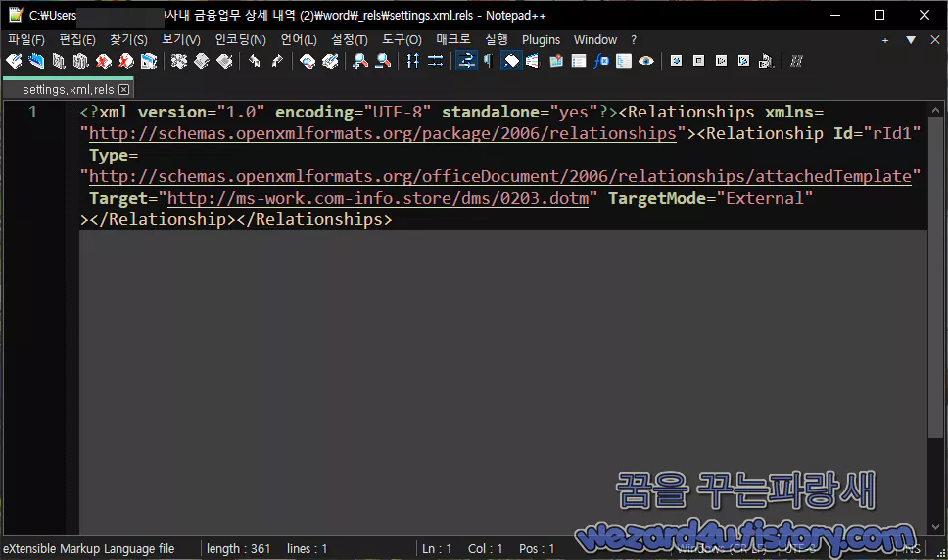Toggle the Document List panel
Image resolution: width=948 pixels, height=560 pixels.
(x=579, y=61)
